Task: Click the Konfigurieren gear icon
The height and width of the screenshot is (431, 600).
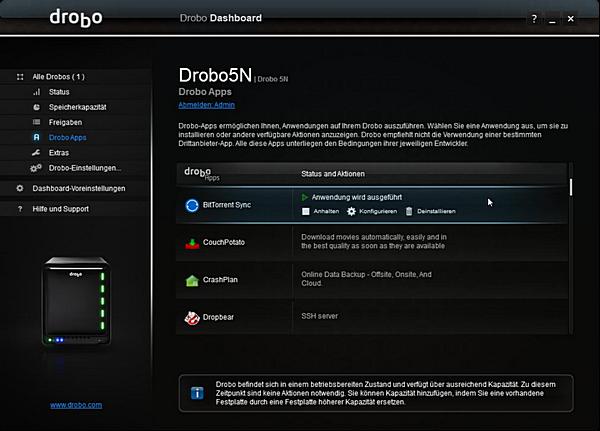Action: 351,211
